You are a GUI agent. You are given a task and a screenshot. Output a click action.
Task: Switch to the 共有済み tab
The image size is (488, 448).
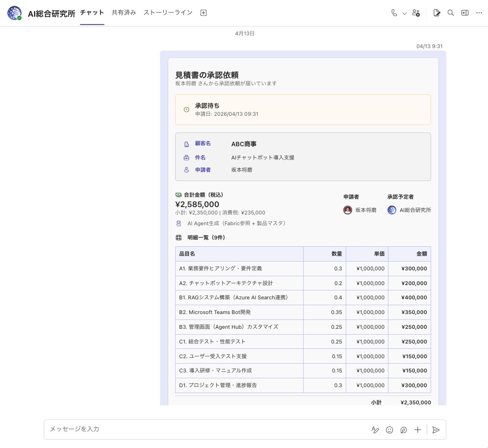point(124,12)
